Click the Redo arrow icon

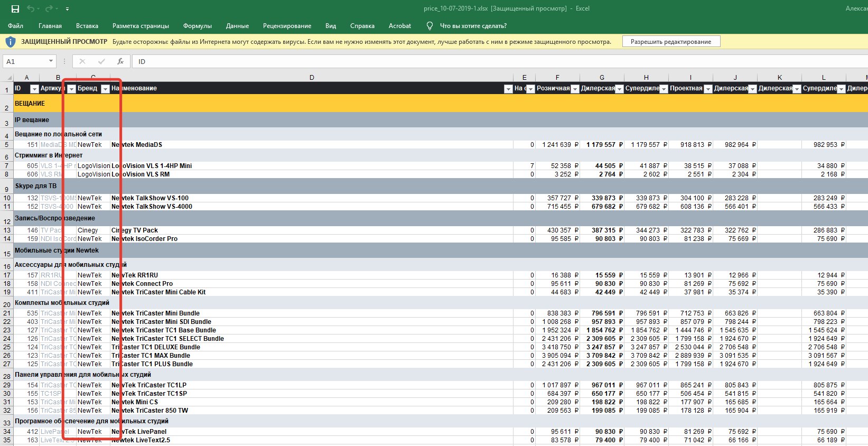pyautogui.click(x=49, y=9)
